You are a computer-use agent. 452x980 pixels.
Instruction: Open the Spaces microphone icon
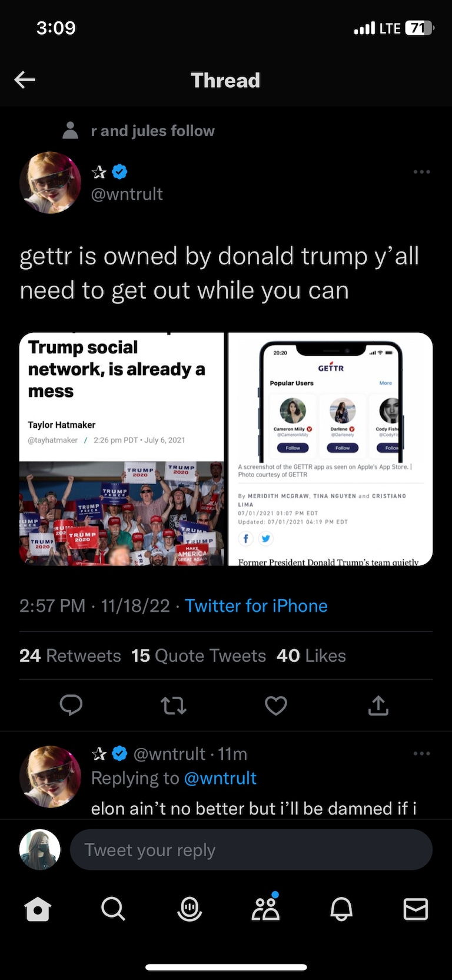[x=190, y=909]
